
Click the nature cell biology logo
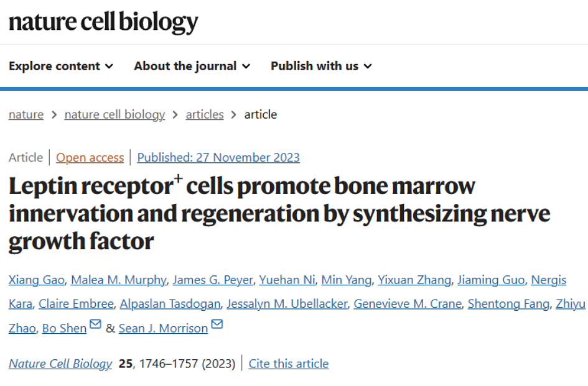tap(103, 22)
